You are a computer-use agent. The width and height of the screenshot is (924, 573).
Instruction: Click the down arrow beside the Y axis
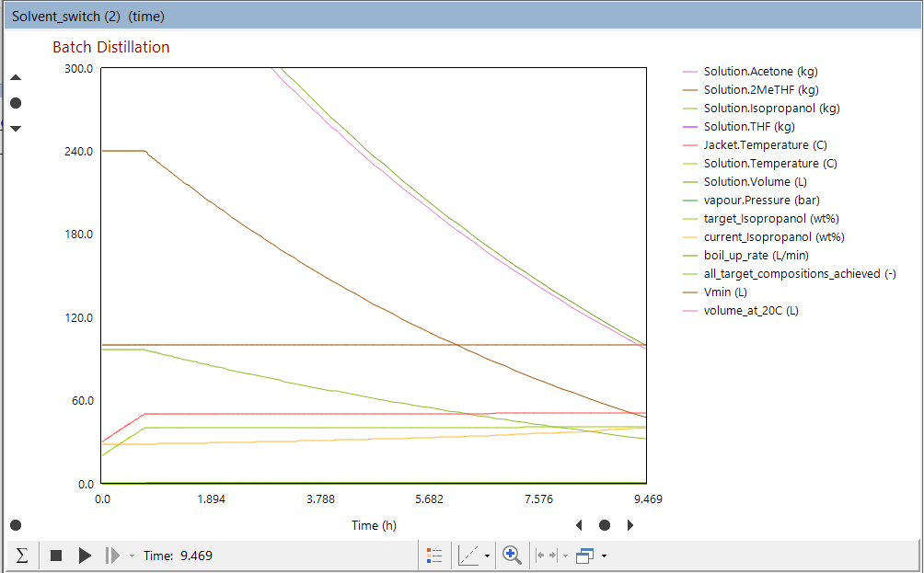click(x=16, y=128)
